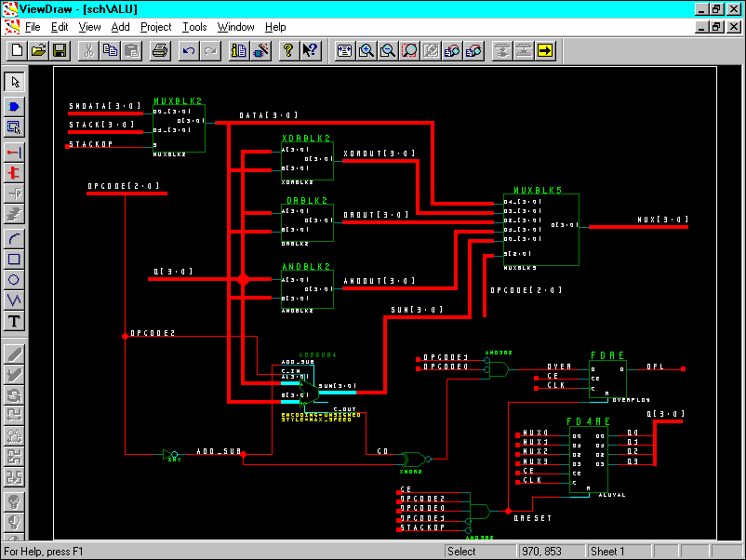
Task: Expand the Window menu
Action: (236, 27)
